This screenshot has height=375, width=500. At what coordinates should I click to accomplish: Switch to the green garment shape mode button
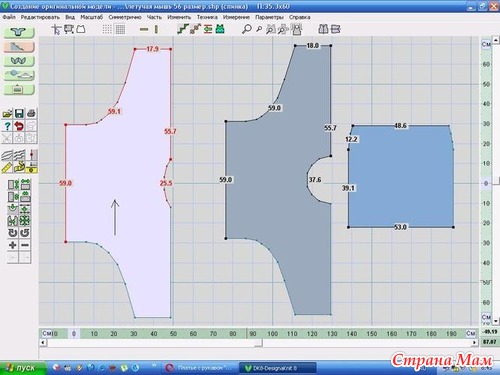click(19, 32)
